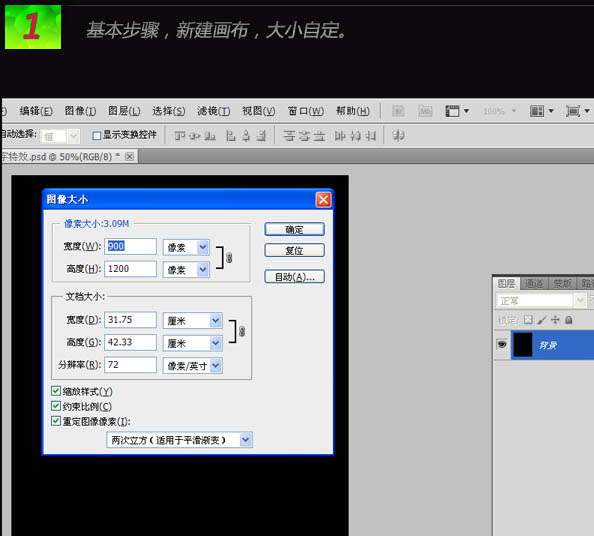Viewport: 594px width, 536px height.
Task: Click distribute top edges icon
Action: 289,136
